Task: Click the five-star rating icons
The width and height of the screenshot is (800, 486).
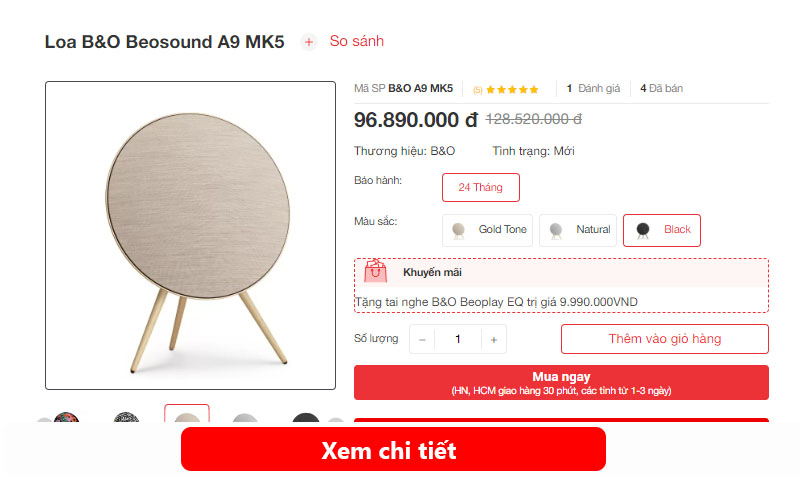Action: tap(512, 90)
